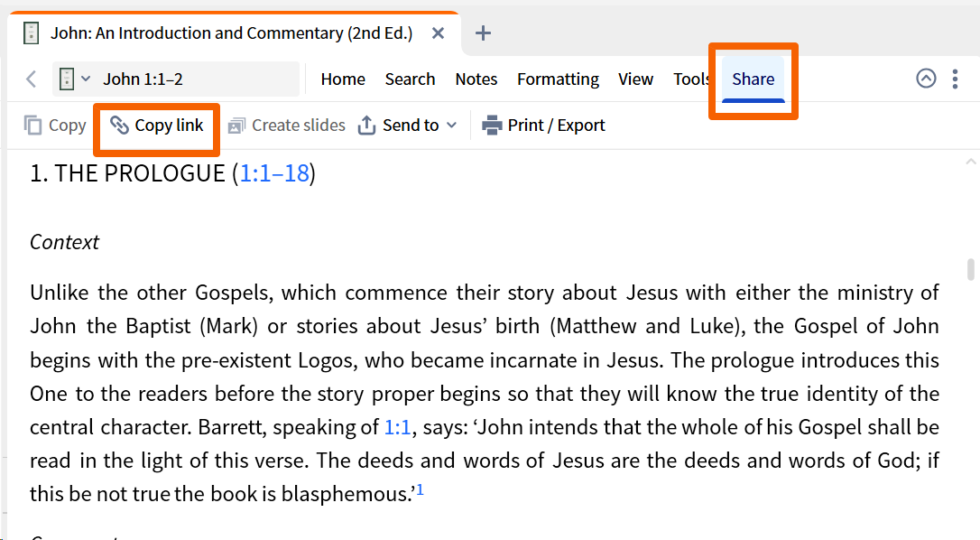Open the Home menu
The image size is (980, 540).
343,79
